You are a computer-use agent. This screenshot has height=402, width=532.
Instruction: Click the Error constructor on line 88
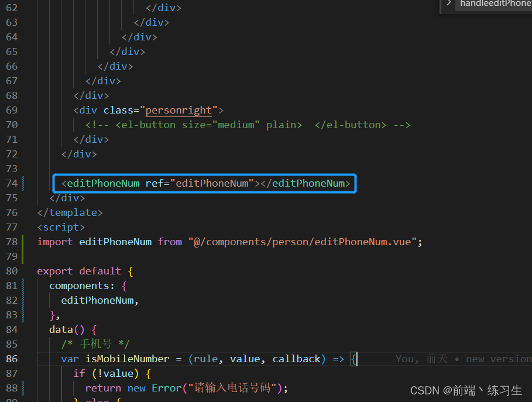coord(167,388)
